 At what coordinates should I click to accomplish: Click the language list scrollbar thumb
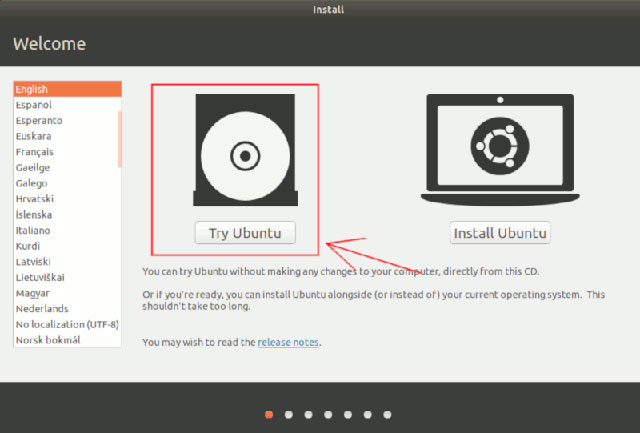point(120,139)
